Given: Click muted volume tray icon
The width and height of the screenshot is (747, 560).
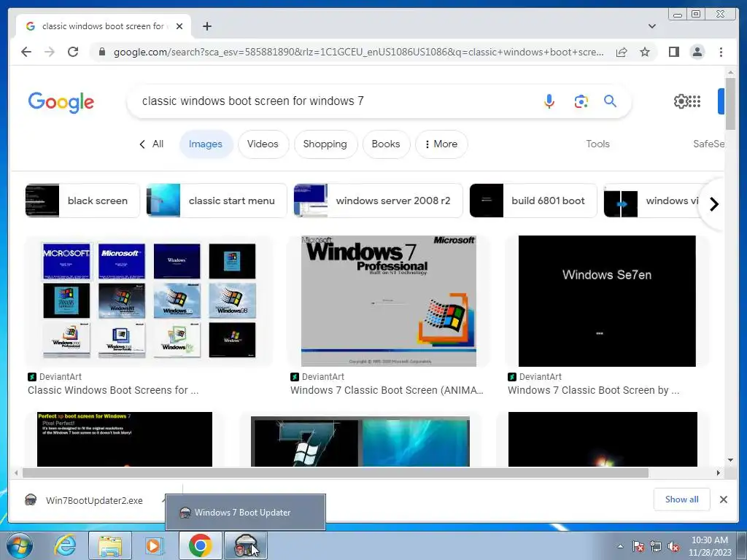Looking at the screenshot, I should coord(673,546).
